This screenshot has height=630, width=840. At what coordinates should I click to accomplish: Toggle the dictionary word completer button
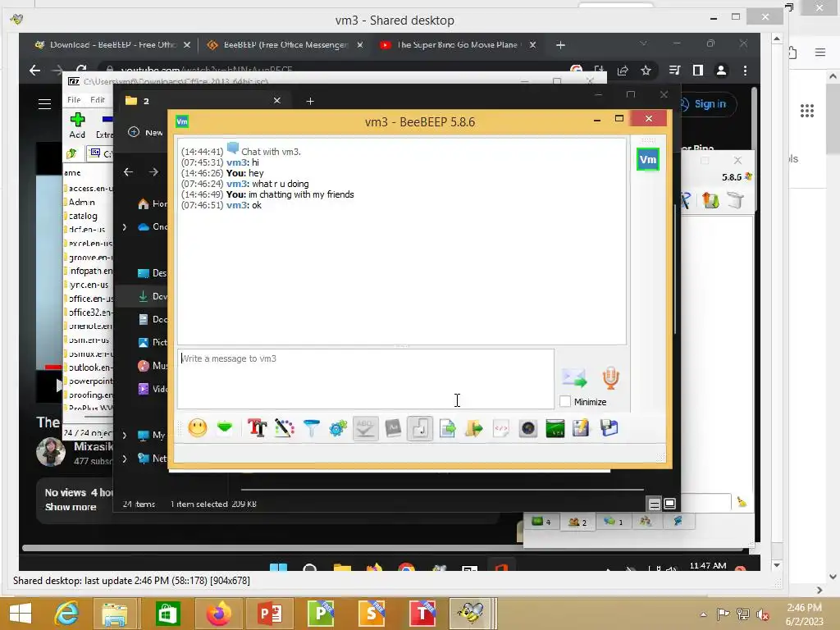(393, 428)
